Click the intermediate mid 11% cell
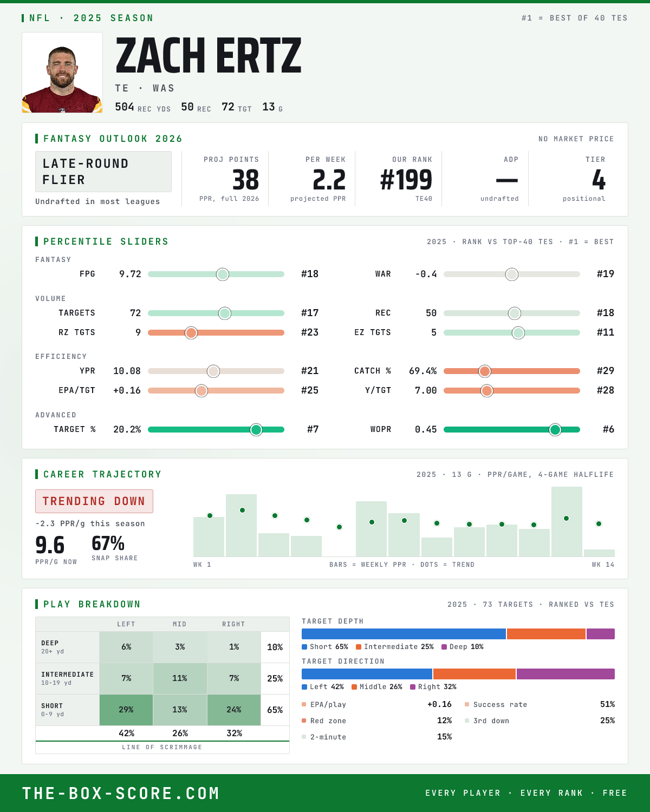The height and width of the screenshot is (812, 650). coord(180,678)
